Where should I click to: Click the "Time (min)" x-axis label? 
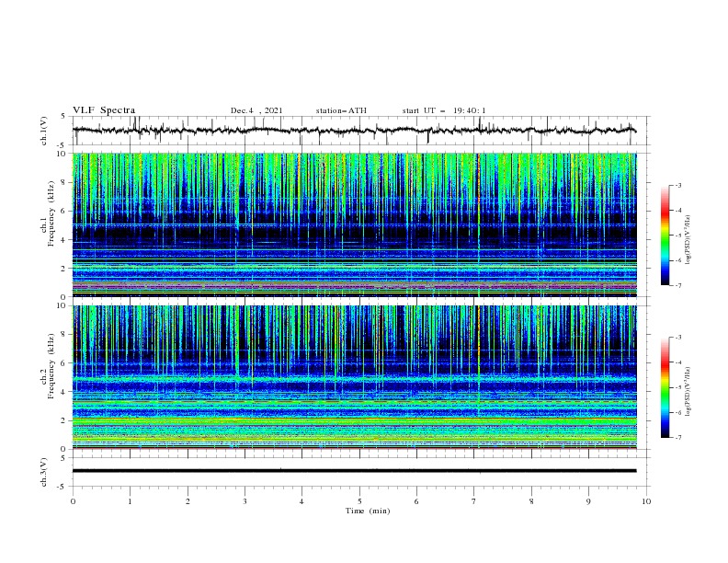(x=368, y=511)
